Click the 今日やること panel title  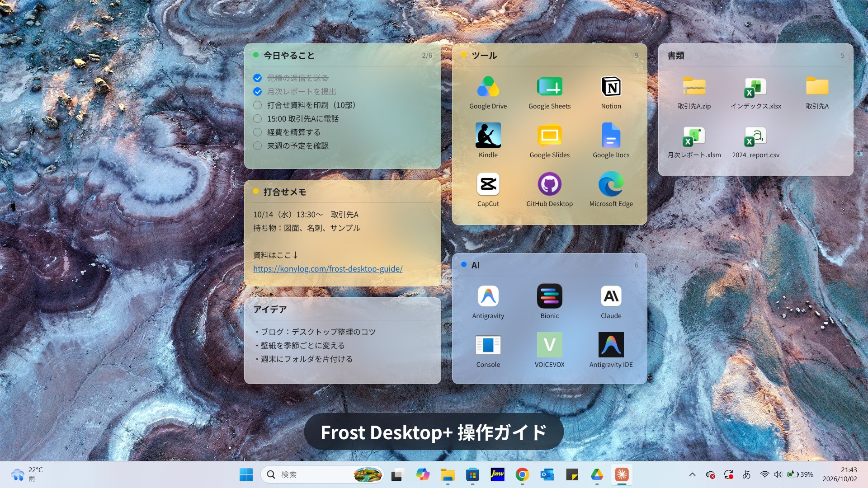(289, 56)
